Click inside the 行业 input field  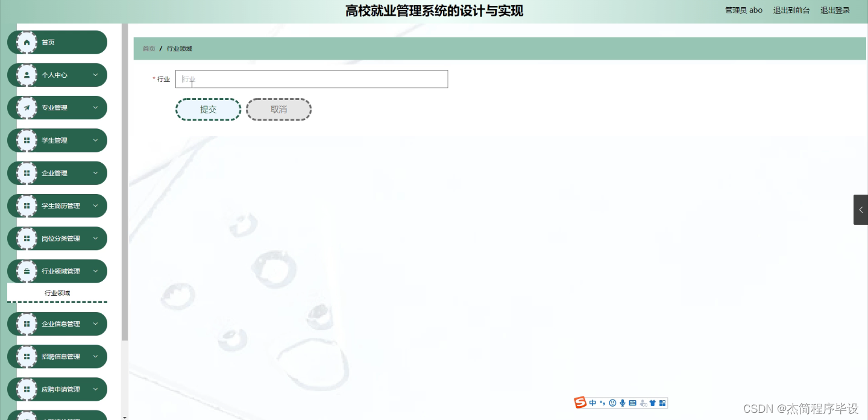(x=311, y=79)
